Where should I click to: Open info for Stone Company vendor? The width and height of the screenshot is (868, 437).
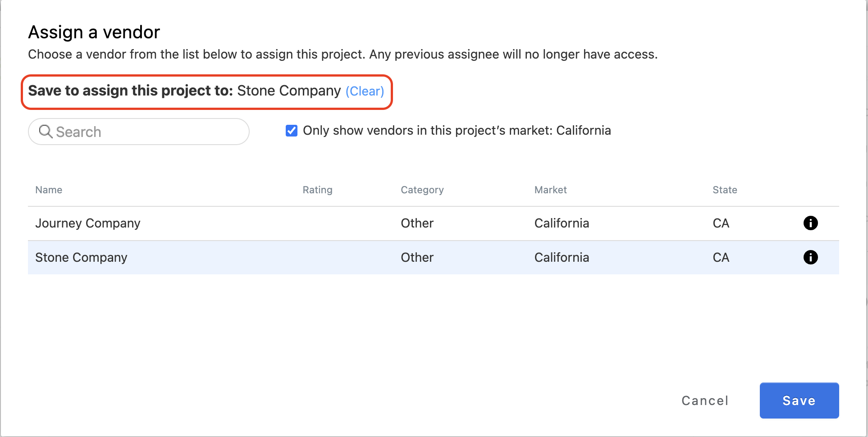point(810,257)
